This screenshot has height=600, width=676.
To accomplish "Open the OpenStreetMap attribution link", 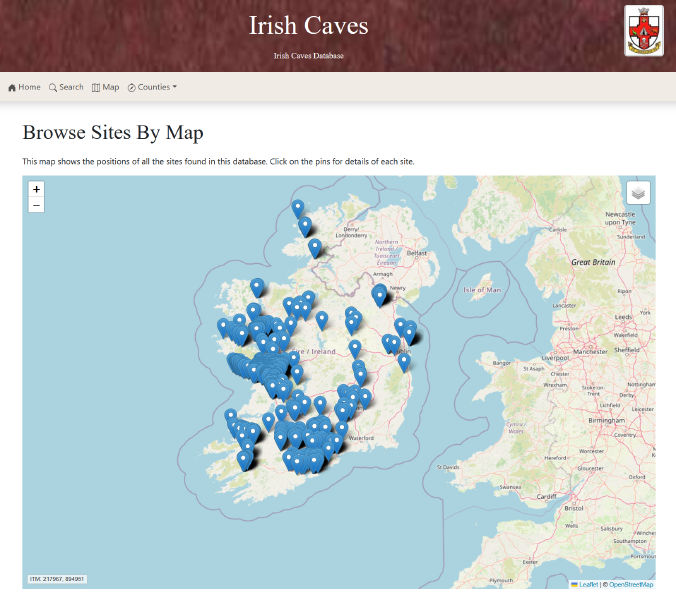I will coord(631,584).
